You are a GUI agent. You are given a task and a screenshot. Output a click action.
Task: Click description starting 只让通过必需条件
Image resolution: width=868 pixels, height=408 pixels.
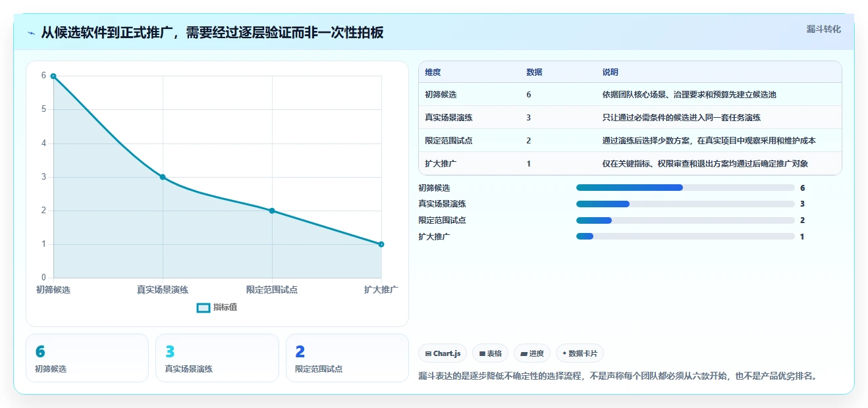pyautogui.click(x=682, y=118)
